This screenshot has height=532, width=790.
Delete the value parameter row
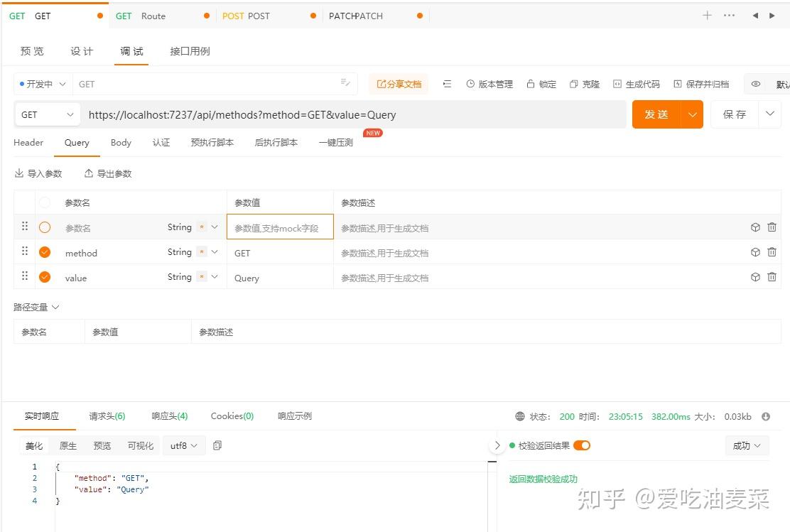(772, 276)
